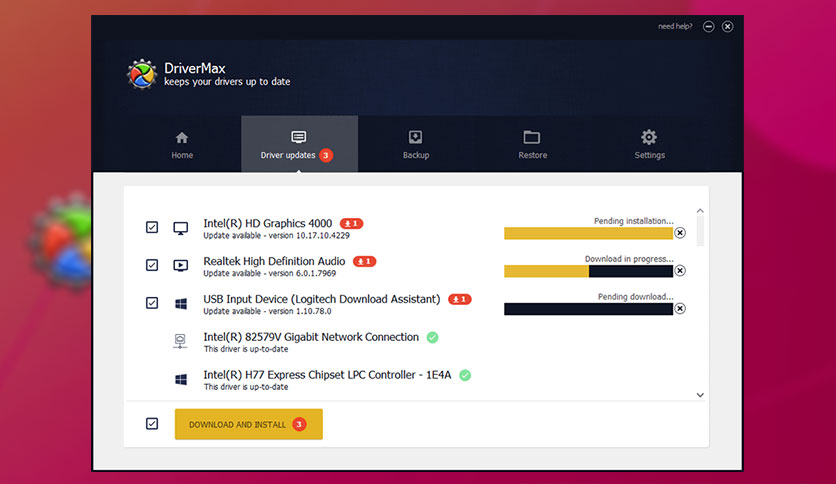Click the Intel HD Graphics installation progress bar
This screenshot has height=484, width=836.
coord(589,233)
